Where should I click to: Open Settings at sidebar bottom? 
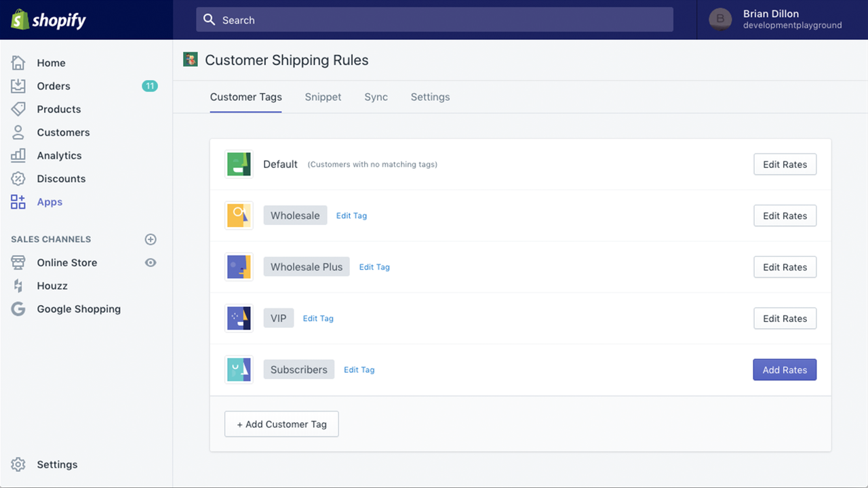point(57,464)
